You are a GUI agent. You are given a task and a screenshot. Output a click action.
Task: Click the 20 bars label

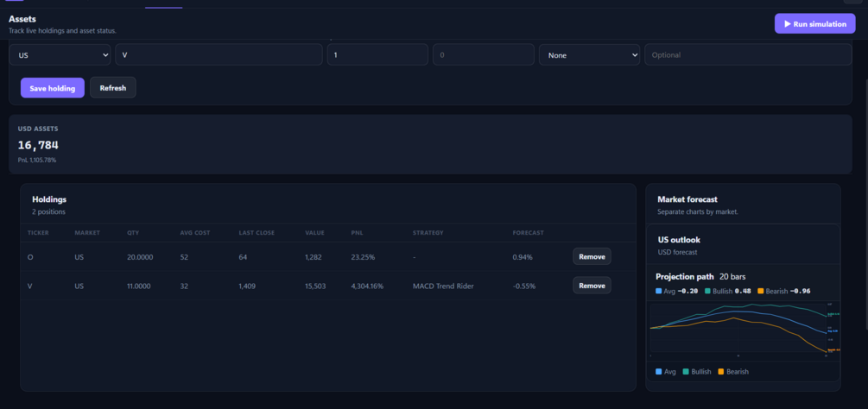coord(732,276)
